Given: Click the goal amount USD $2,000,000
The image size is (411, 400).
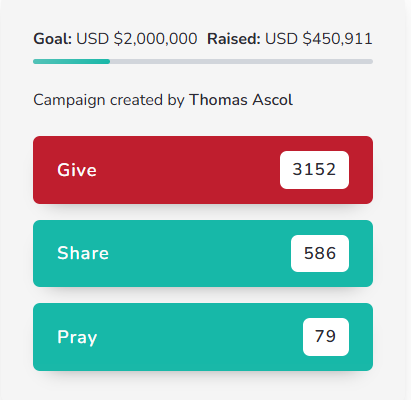Looking at the screenshot, I should click(x=137, y=39).
